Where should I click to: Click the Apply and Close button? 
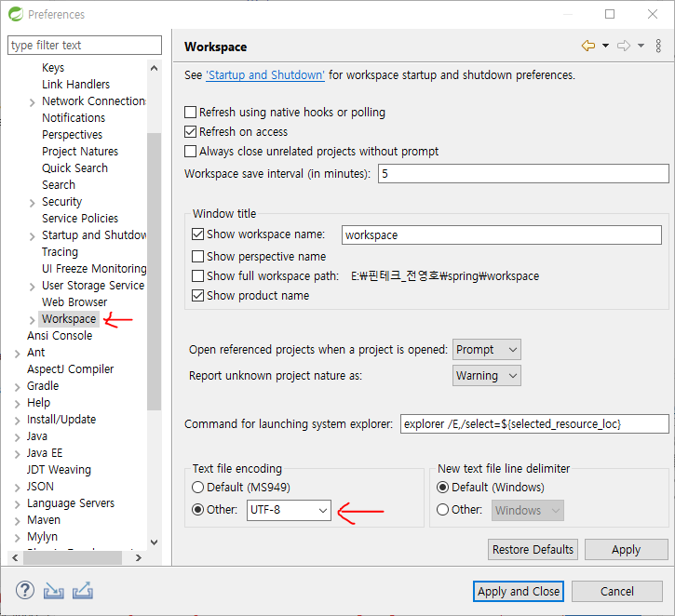pyautogui.click(x=519, y=592)
